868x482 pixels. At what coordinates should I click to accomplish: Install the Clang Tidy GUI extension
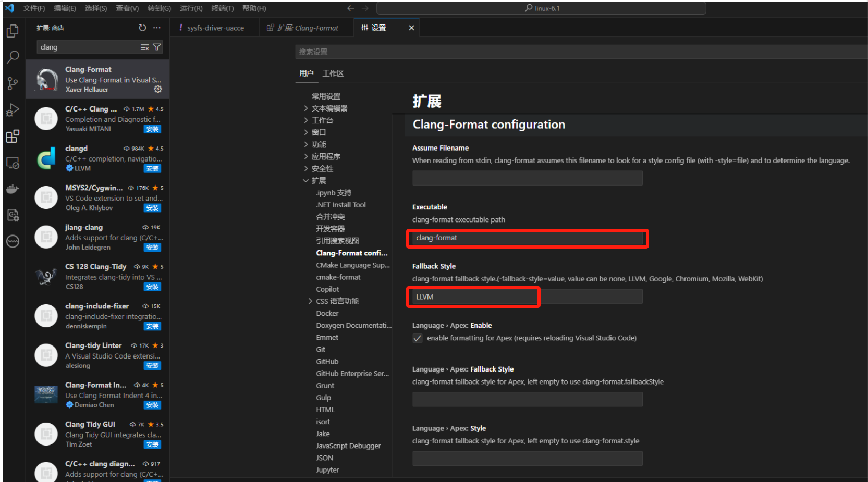pos(153,444)
